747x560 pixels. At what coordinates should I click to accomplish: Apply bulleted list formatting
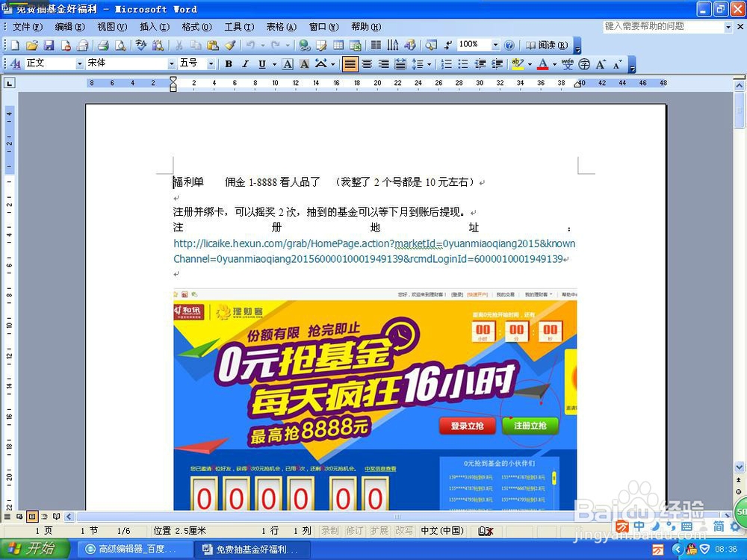463,63
